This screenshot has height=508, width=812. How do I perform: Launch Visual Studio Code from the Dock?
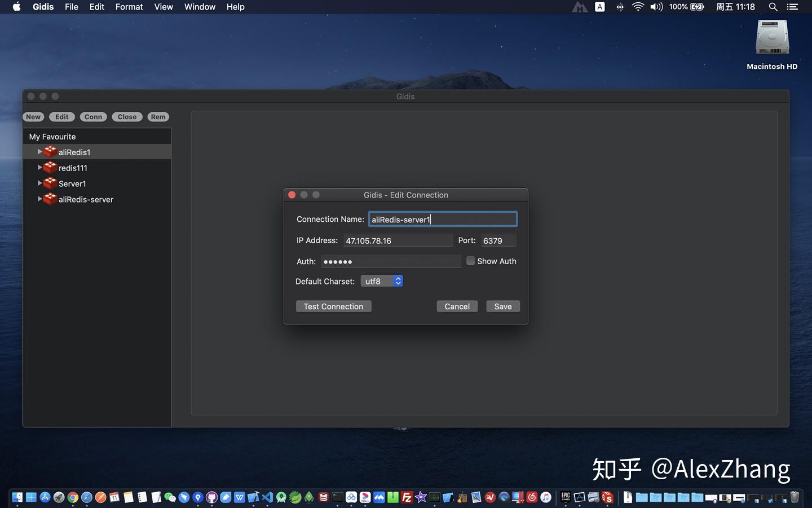coord(267,497)
